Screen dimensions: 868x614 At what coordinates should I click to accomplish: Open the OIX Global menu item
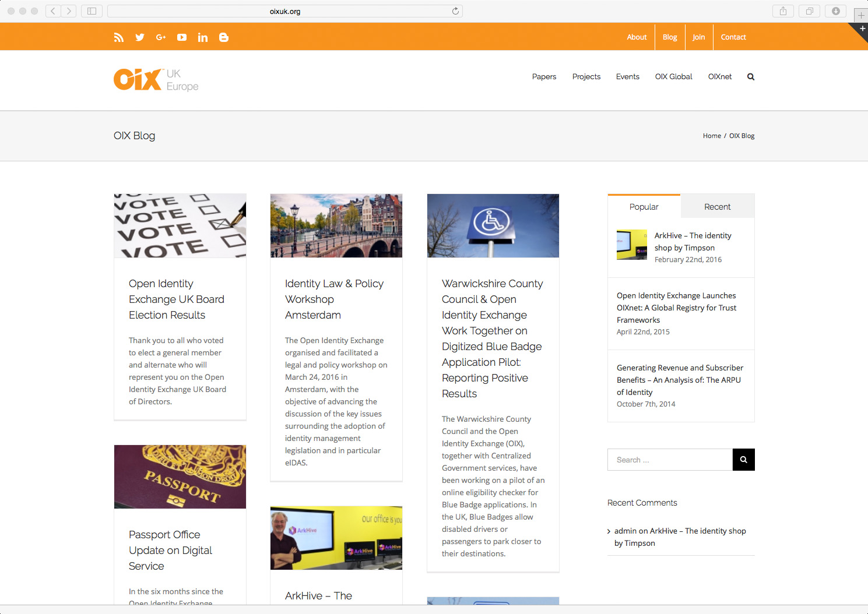coord(673,77)
